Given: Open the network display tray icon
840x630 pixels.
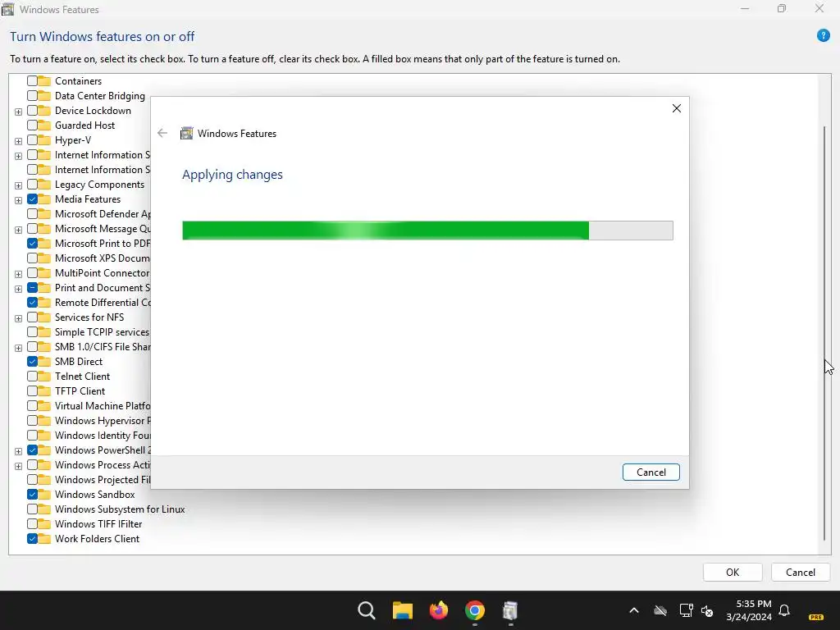Looking at the screenshot, I should pyautogui.click(x=686, y=610).
